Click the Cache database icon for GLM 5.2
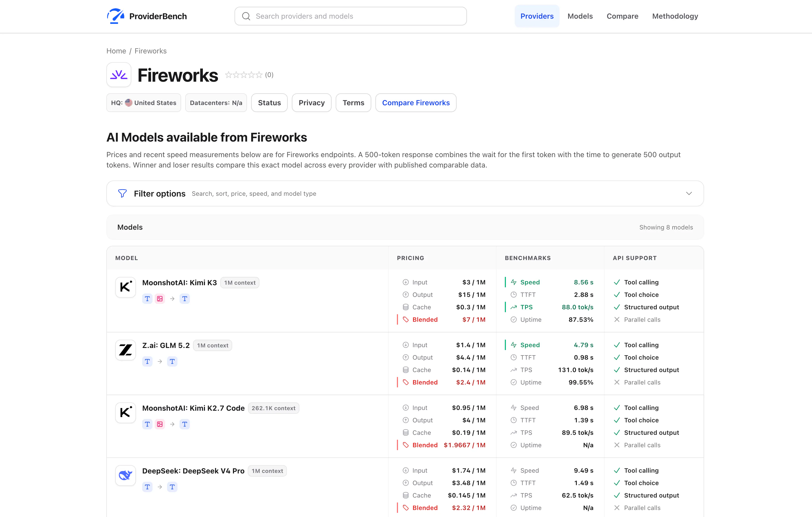 tap(406, 370)
